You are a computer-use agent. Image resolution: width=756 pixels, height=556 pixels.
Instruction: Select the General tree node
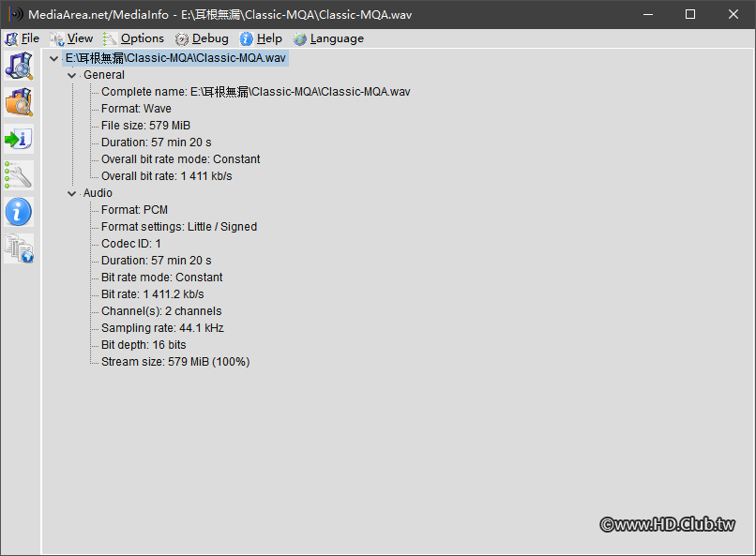[x=104, y=75]
